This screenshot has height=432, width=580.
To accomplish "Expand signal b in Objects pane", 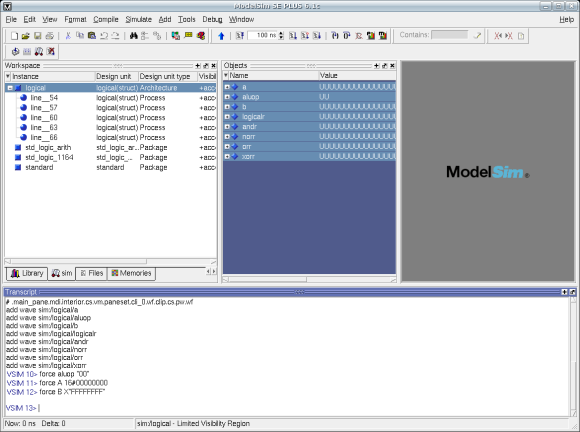I will click(x=227, y=107).
